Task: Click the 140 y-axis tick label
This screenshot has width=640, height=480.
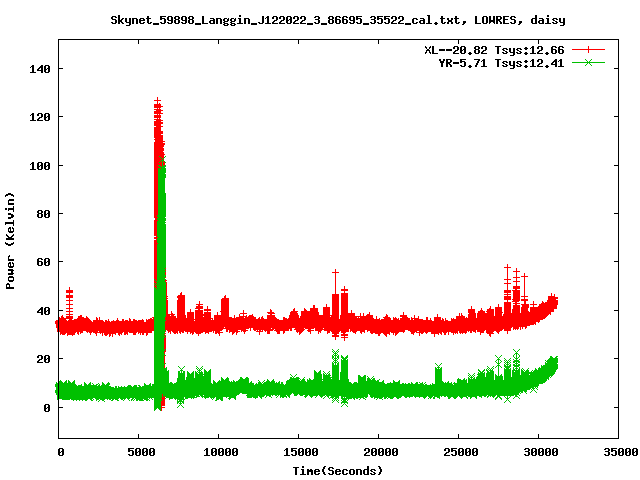Action: (40, 69)
